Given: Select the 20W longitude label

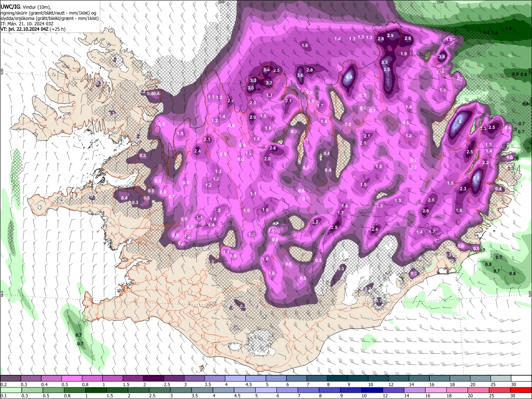Looking at the screenshot, I should [221, 2].
